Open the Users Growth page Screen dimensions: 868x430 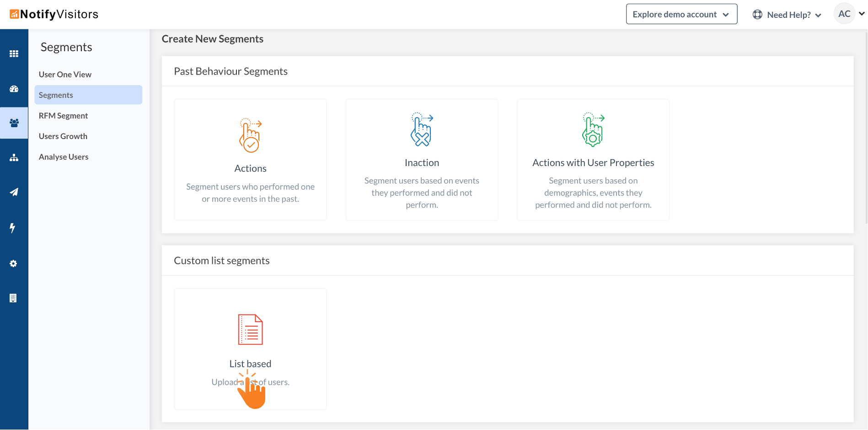coord(63,136)
